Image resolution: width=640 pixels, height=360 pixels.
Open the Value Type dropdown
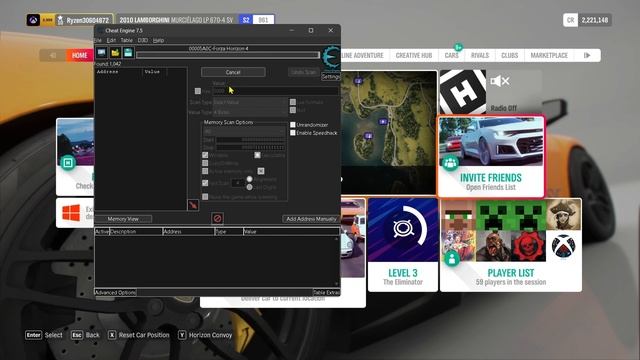point(250,111)
